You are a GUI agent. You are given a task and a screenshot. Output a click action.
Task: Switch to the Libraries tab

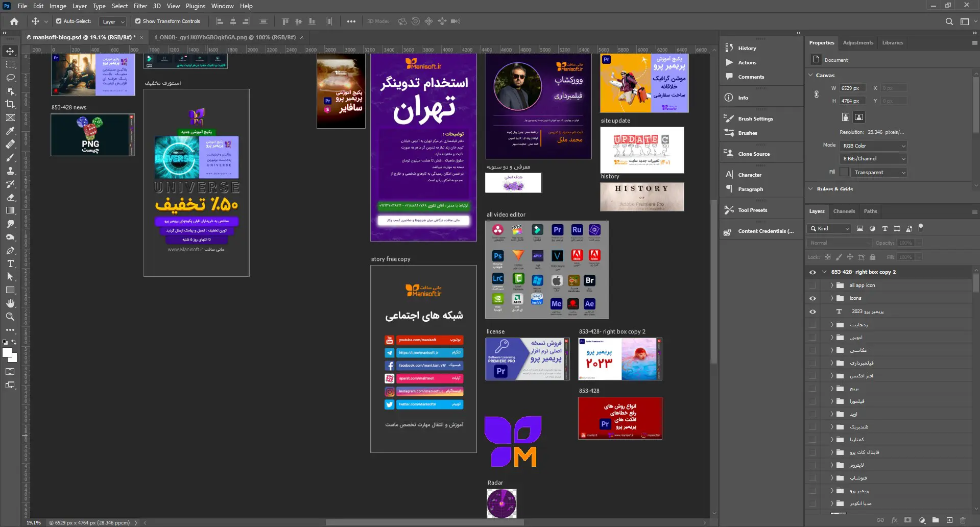tap(892, 43)
